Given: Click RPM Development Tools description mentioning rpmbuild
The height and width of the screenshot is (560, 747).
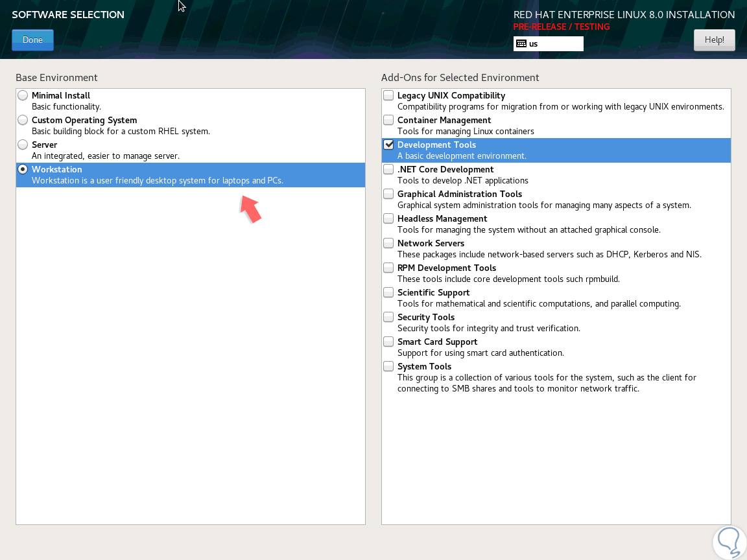Looking at the screenshot, I should 508,279.
